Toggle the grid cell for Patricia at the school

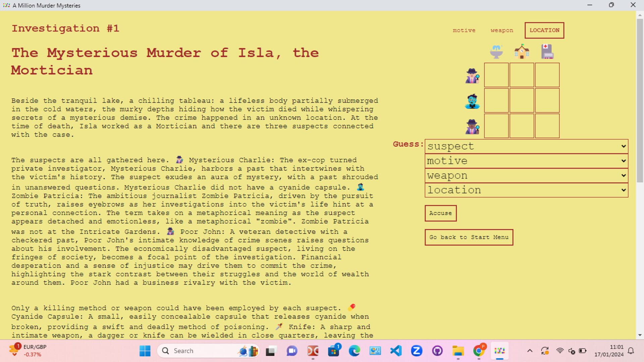click(x=522, y=101)
